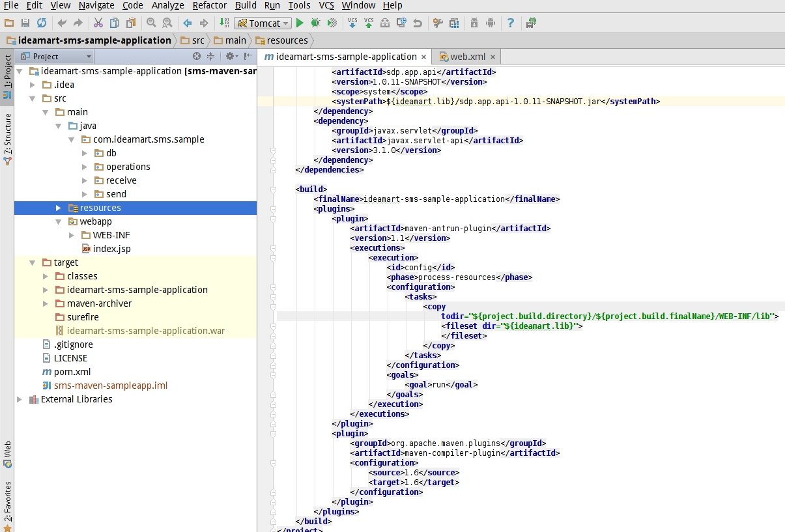785x532 pixels.
Task: Collapse the src folder
Action: 31,98
